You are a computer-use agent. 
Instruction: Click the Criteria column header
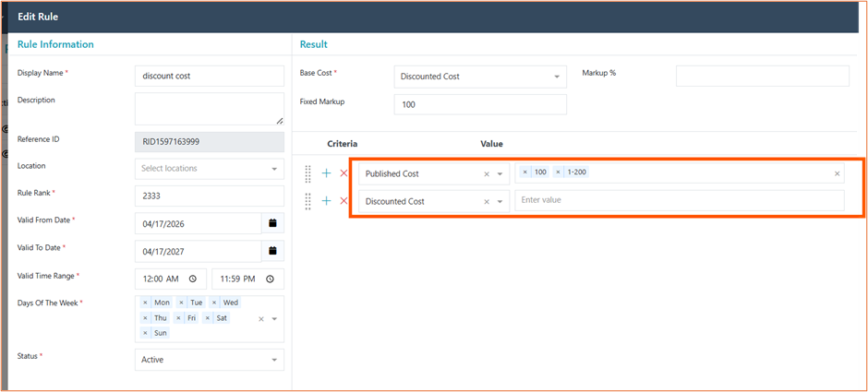[342, 144]
